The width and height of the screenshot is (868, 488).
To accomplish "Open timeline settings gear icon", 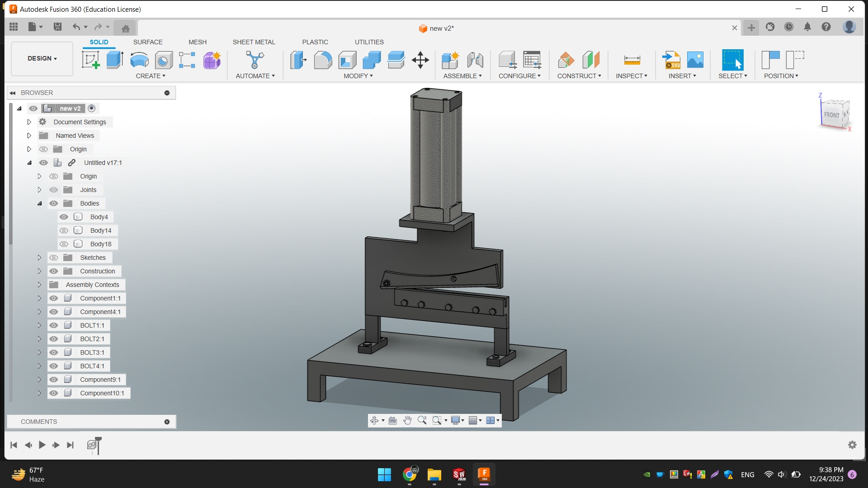I will 852,445.
